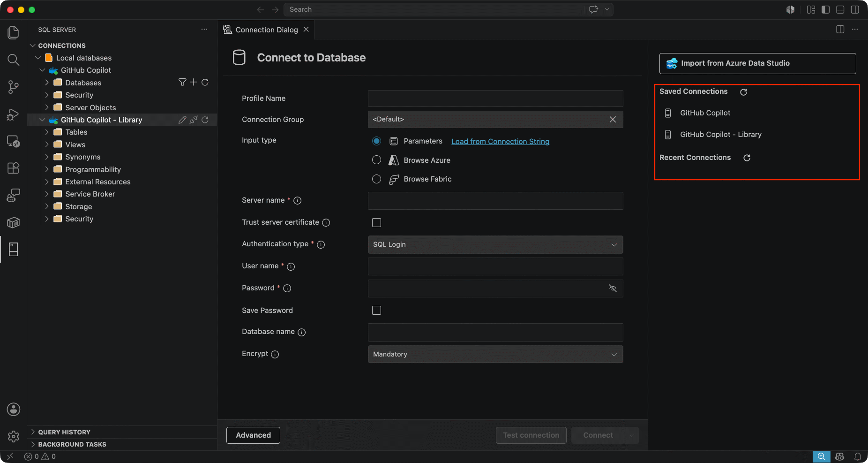Click the Test connection button
Viewport: 868px width, 463px height.
click(531, 435)
